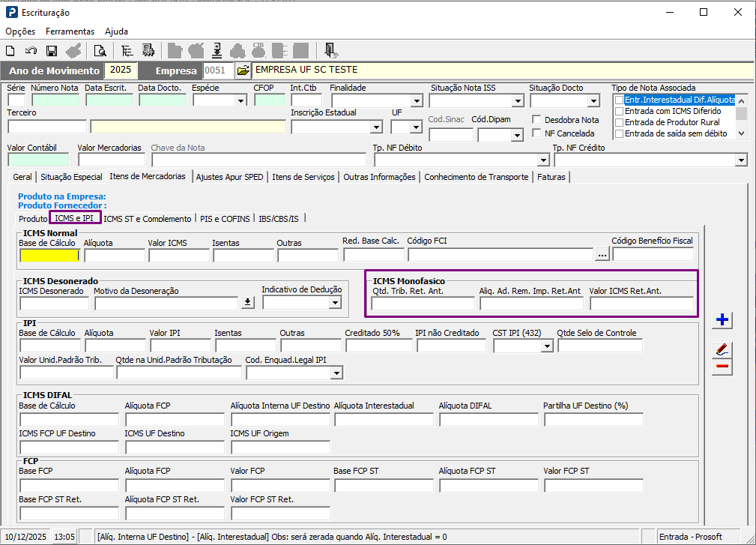Switch to the Geral tab

tap(22, 177)
